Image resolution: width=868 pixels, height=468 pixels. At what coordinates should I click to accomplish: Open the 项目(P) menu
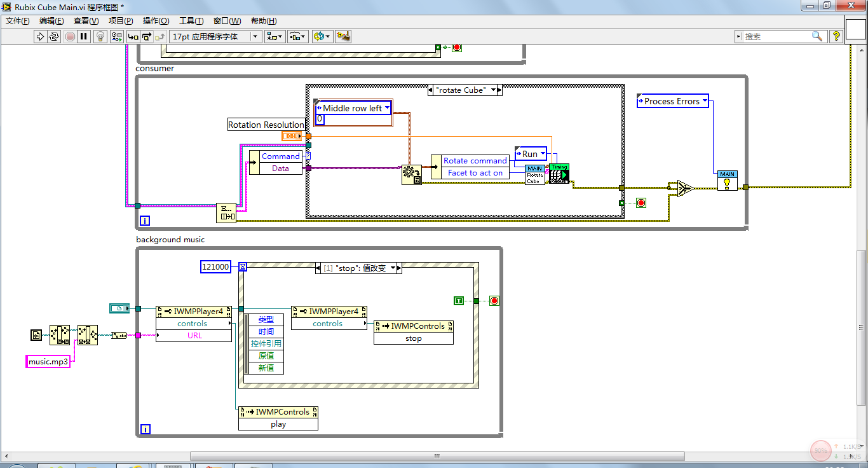121,21
